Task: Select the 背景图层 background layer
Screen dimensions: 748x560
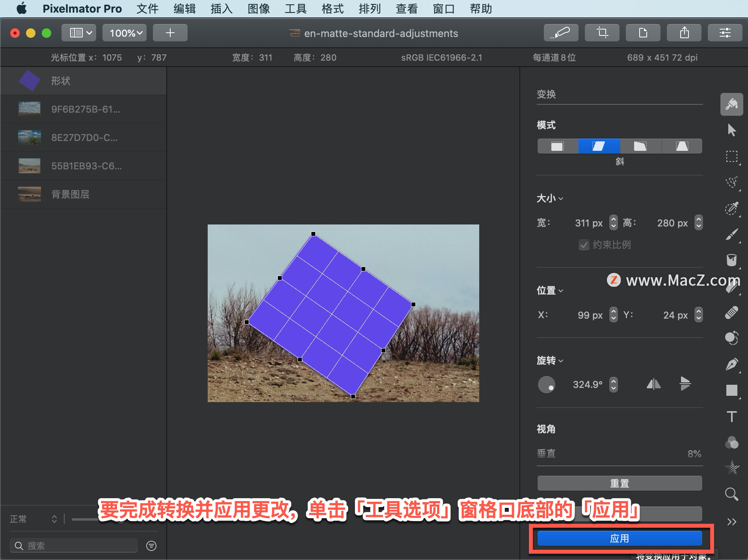Action: pos(84,194)
